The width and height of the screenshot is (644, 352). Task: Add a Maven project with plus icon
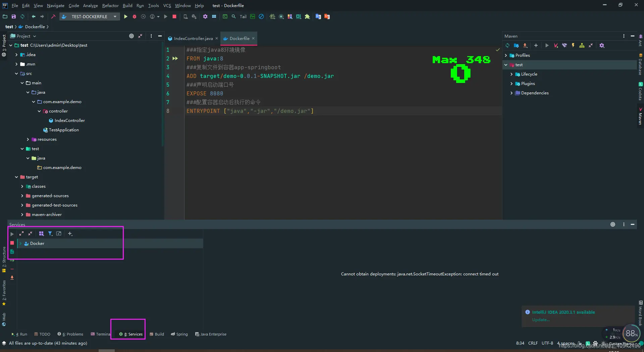click(x=536, y=45)
